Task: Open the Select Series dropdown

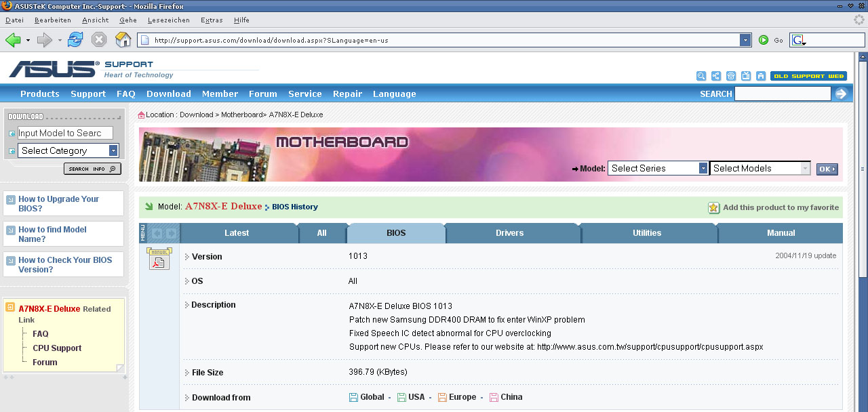Action: [x=703, y=168]
